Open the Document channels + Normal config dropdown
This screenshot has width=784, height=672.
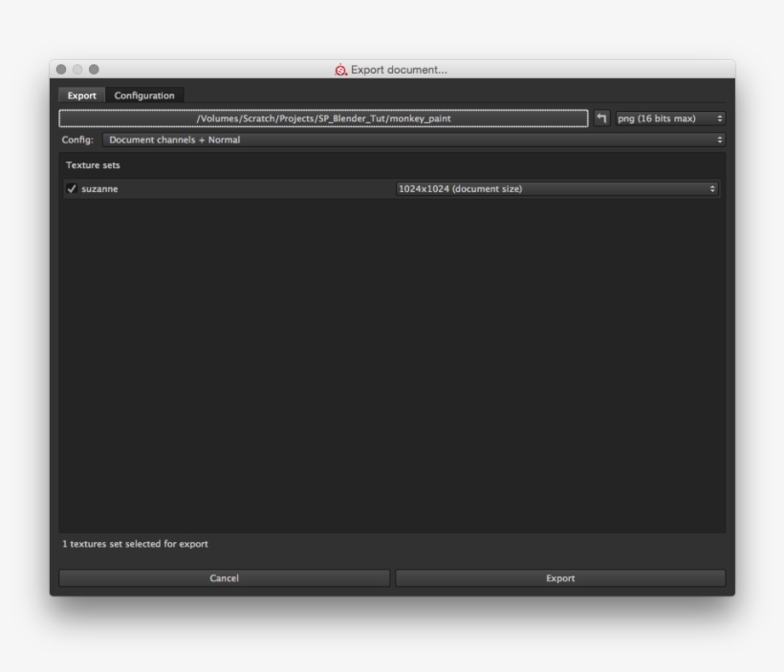coord(411,138)
